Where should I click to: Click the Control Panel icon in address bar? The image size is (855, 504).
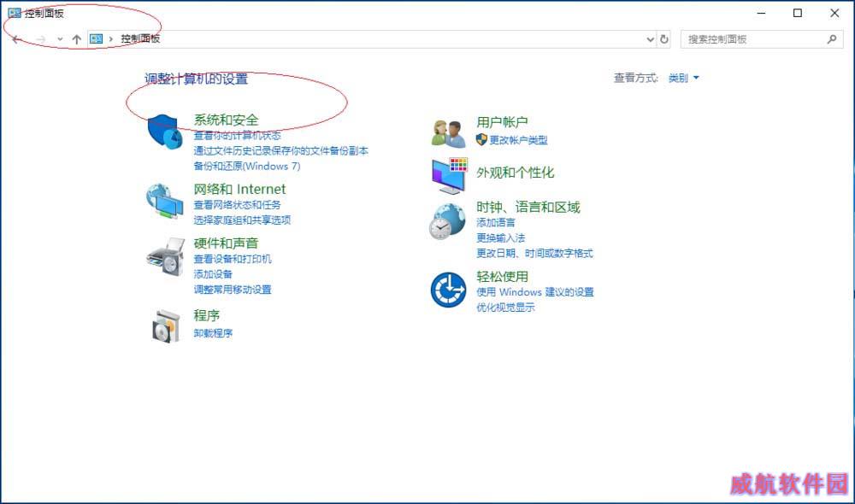97,38
